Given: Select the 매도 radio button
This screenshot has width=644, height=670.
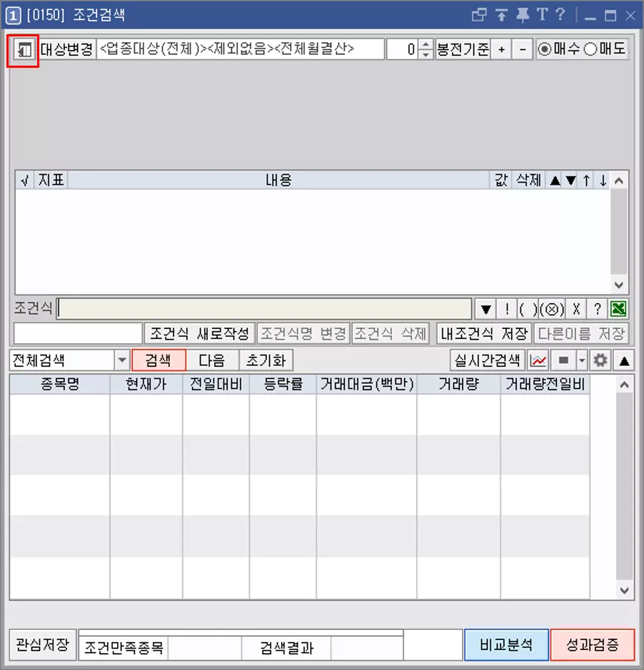Looking at the screenshot, I should [x=590, y=49].
